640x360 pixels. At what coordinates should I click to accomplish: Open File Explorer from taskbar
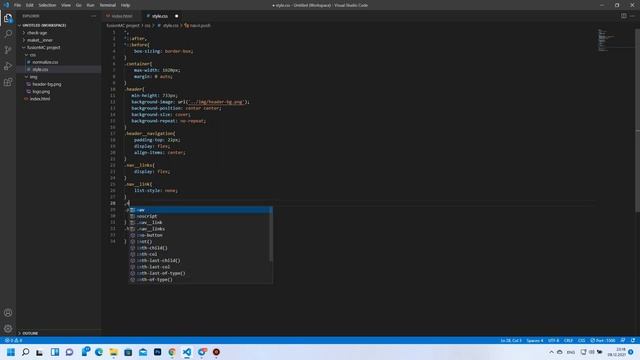coord(113,352)
